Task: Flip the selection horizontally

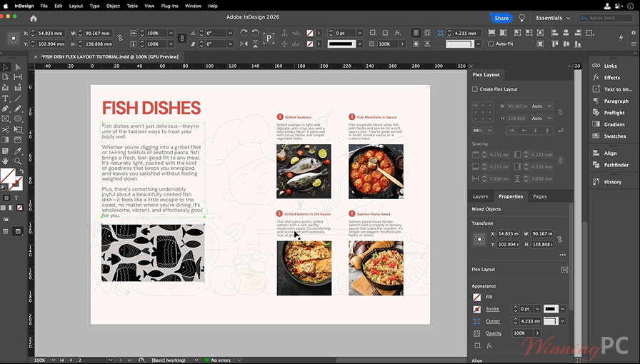Action: [x=244, y=44]
